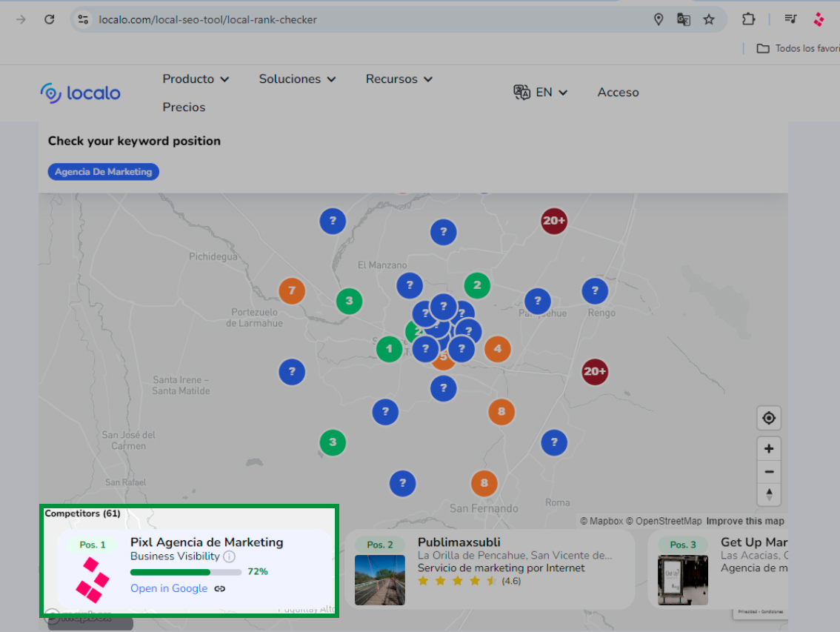Click the Pos. 3 badge
The width and height of the screenshot is (840, 632).
[x=683, y=545]
